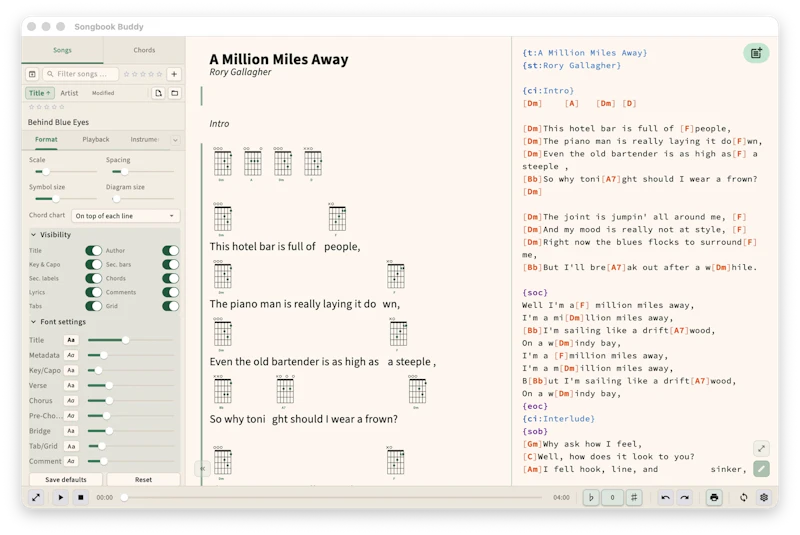Click the Title font size slider
The width and height of the screenshot is (800, 535).
pyautogui.click(x=131, y=340)
